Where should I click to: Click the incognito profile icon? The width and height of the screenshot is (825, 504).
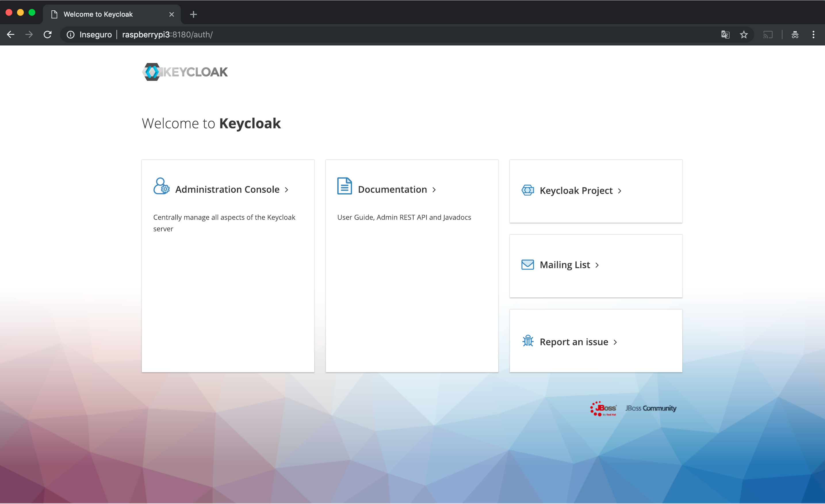[x=795, y=35]
